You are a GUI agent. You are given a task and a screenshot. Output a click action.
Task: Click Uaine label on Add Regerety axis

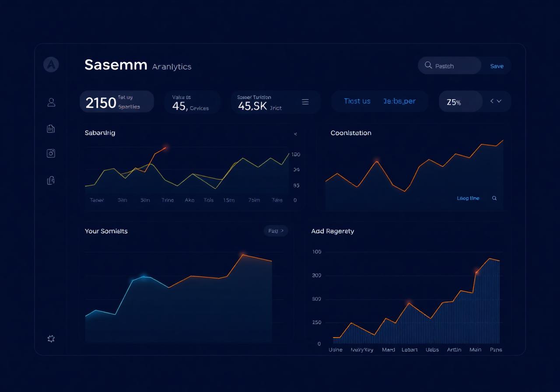(336, 350)
